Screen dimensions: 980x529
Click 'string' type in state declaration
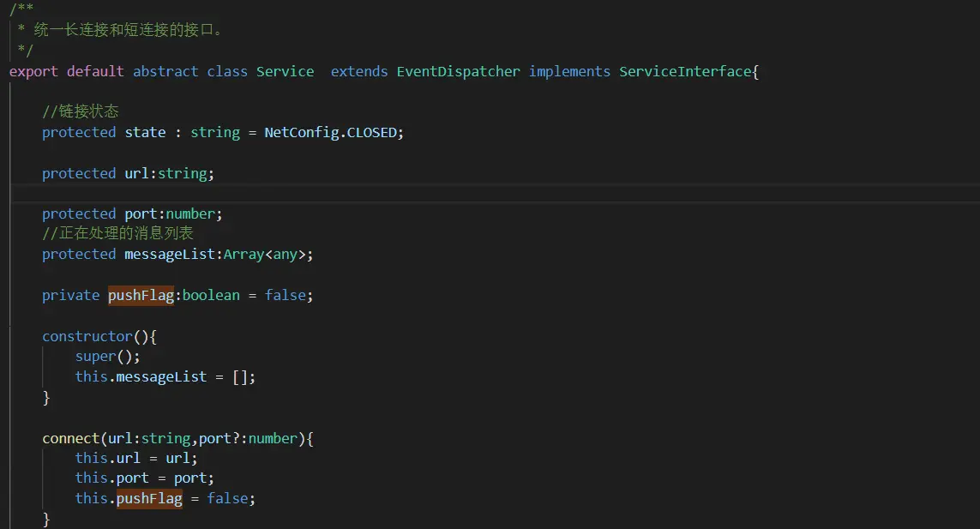(215, 133)
